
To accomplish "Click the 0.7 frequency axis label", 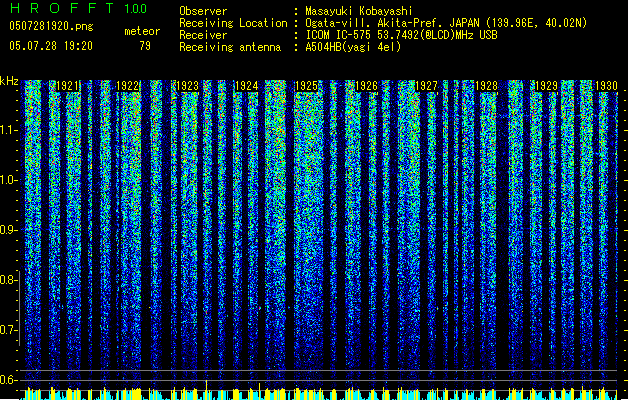I will tap(8, 330).
